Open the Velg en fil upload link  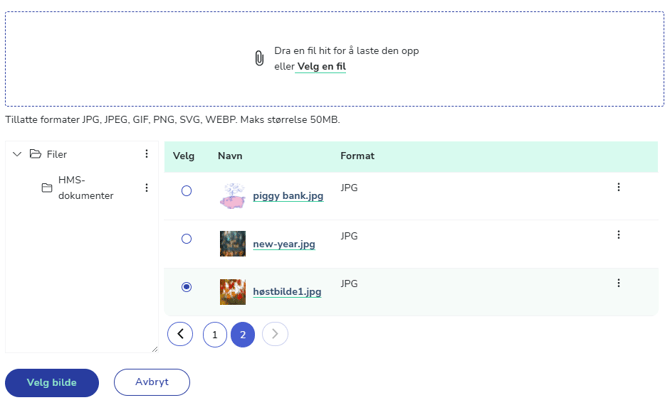pos(321,67)
